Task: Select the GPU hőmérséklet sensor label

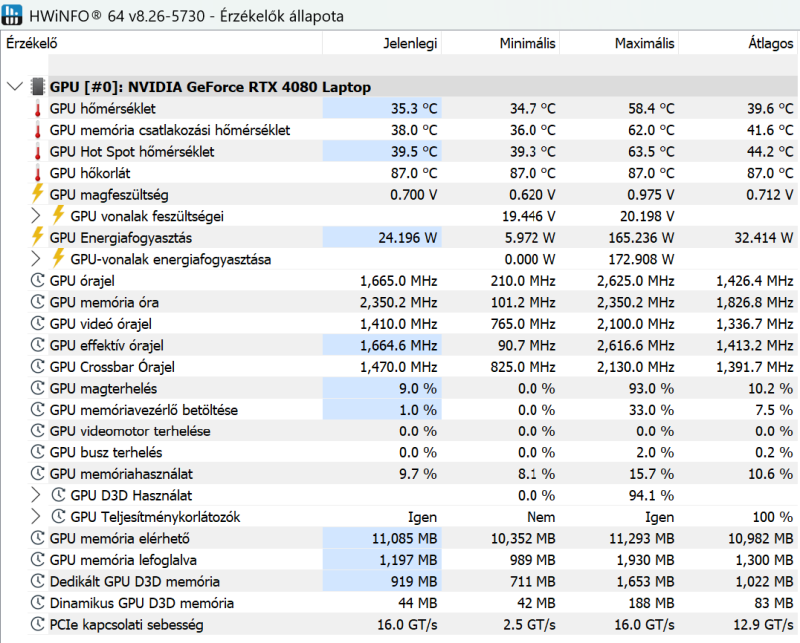Action: point(103,109)
